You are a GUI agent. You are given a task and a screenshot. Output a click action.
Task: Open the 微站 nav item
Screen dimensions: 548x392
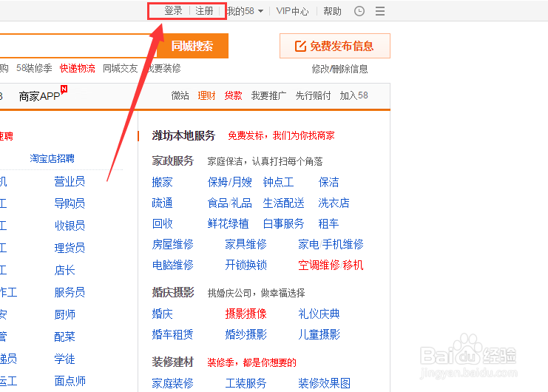click(180, 95)
